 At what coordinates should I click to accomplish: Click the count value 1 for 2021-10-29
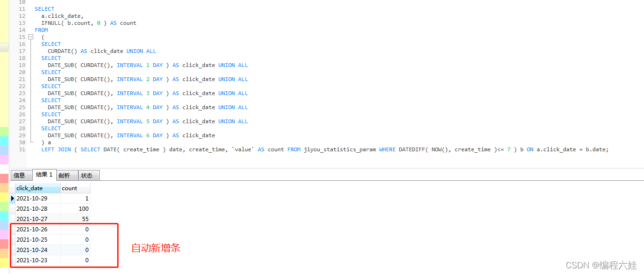click(x=75, y=199)
